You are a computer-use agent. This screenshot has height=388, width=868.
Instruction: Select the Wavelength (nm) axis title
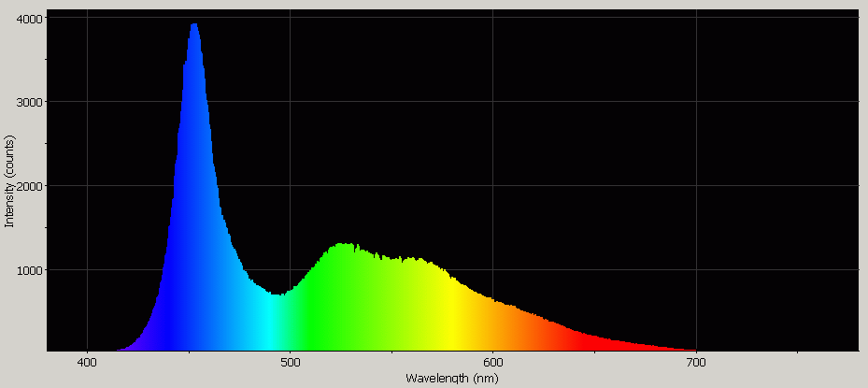[451, 380]
